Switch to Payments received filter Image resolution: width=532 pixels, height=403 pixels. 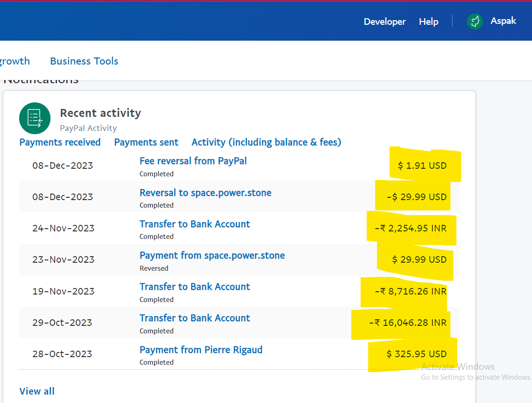tap(60, 142)
